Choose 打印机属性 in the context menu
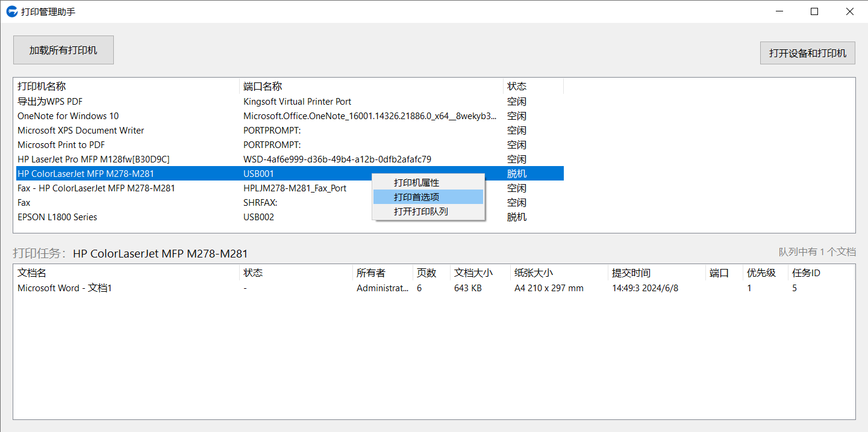 coord(428,182)
